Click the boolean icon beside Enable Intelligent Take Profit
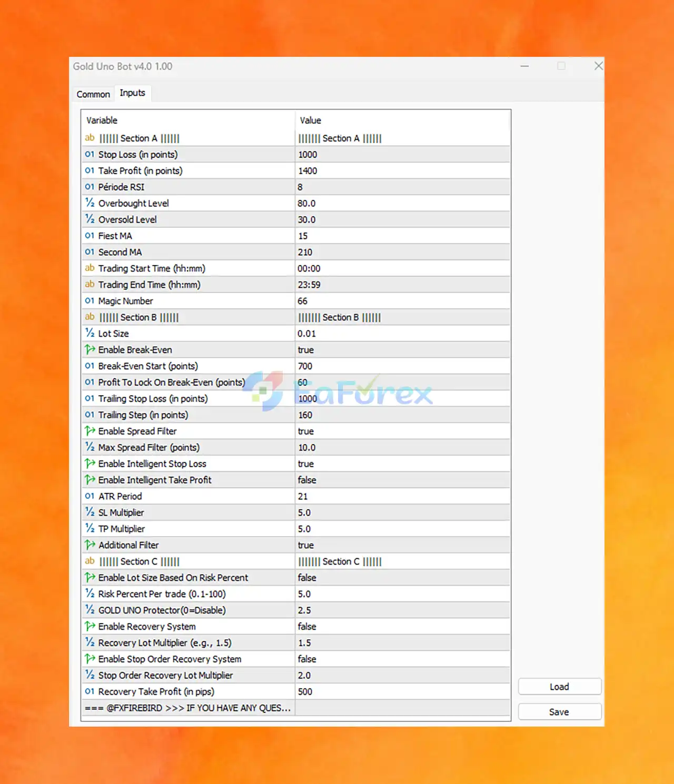The image size is (674, 784). [x=90, y=480]
